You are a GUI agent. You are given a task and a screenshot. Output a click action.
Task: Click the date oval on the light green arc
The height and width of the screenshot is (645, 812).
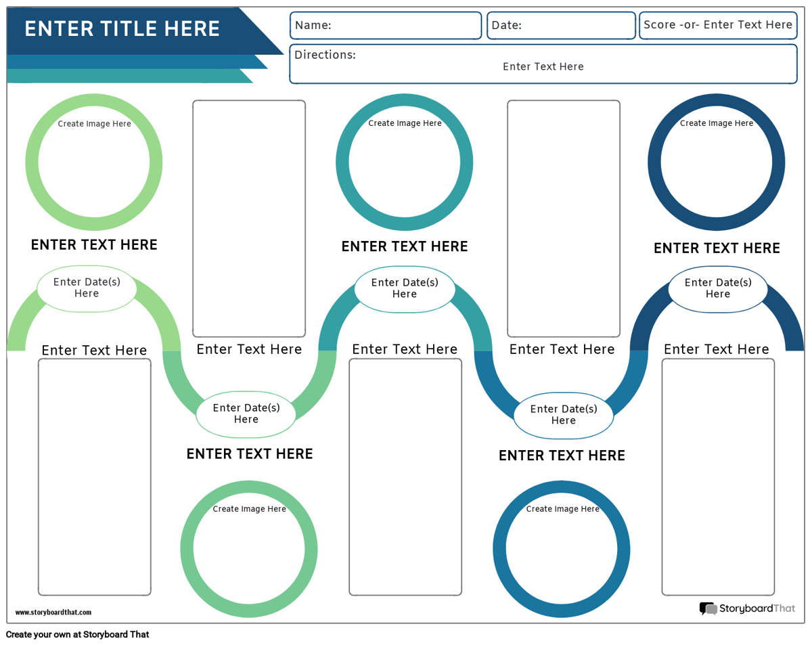pos(87,288)
